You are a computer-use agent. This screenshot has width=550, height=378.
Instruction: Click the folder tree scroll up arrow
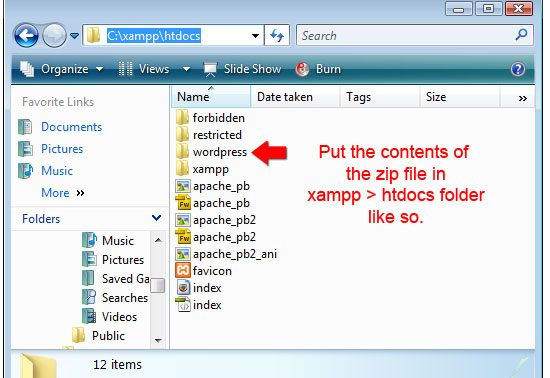[x=158, y=240]
